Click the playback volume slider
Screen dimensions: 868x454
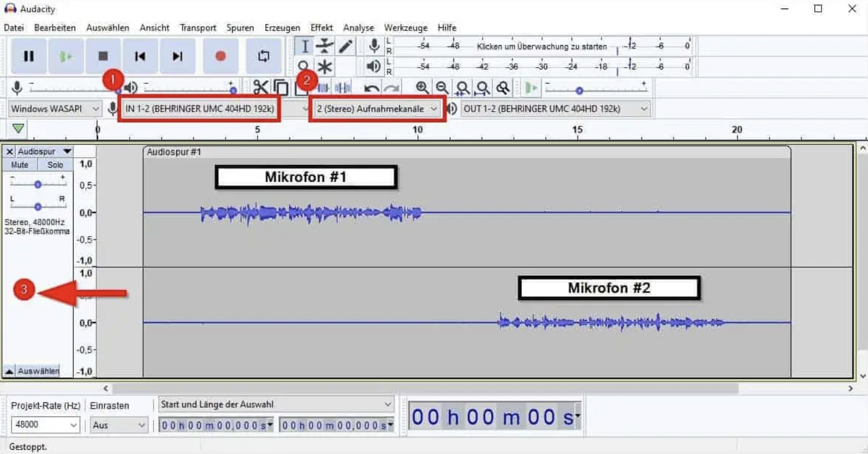point(190,88)
